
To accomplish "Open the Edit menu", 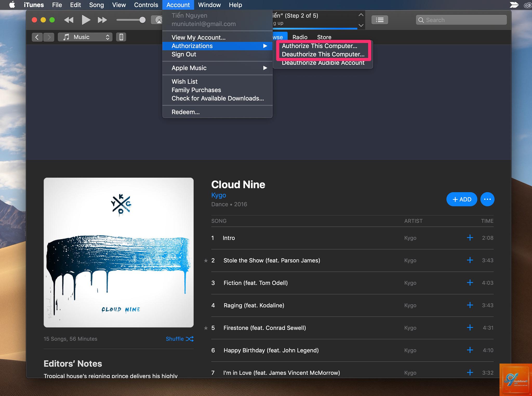I will coord(75,5).
